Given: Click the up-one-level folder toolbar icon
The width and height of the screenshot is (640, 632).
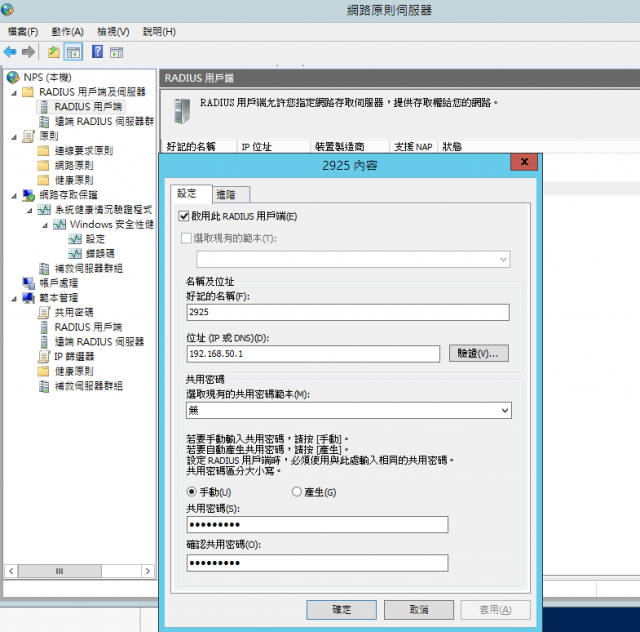Looking at the screenshot, I should (x=53, y=52).
